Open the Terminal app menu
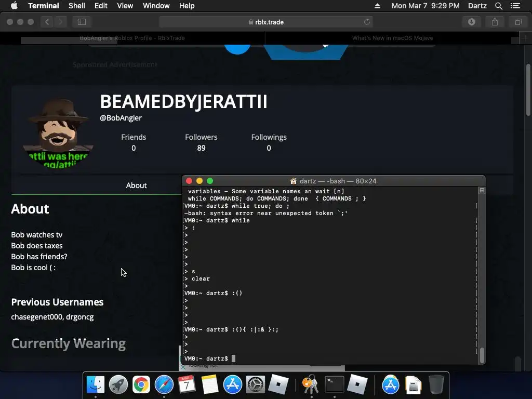This screenshot has height=399, width=532. click(44, 6)
